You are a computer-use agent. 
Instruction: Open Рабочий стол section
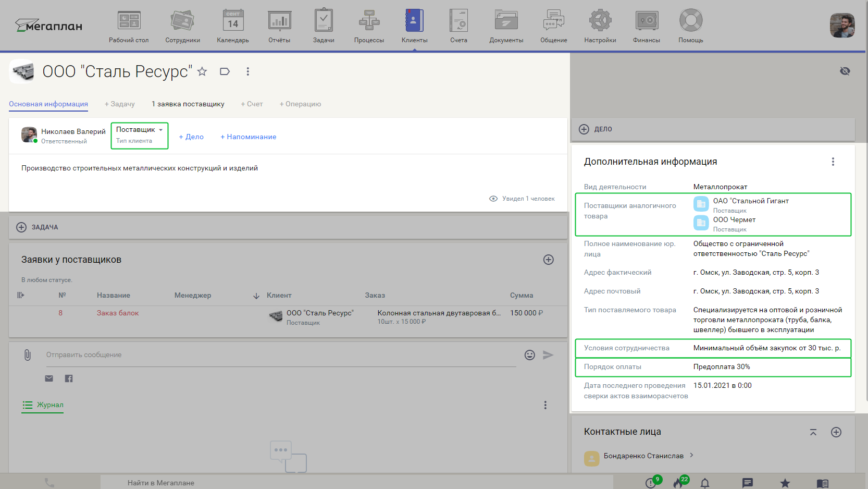tap(129, 26)
